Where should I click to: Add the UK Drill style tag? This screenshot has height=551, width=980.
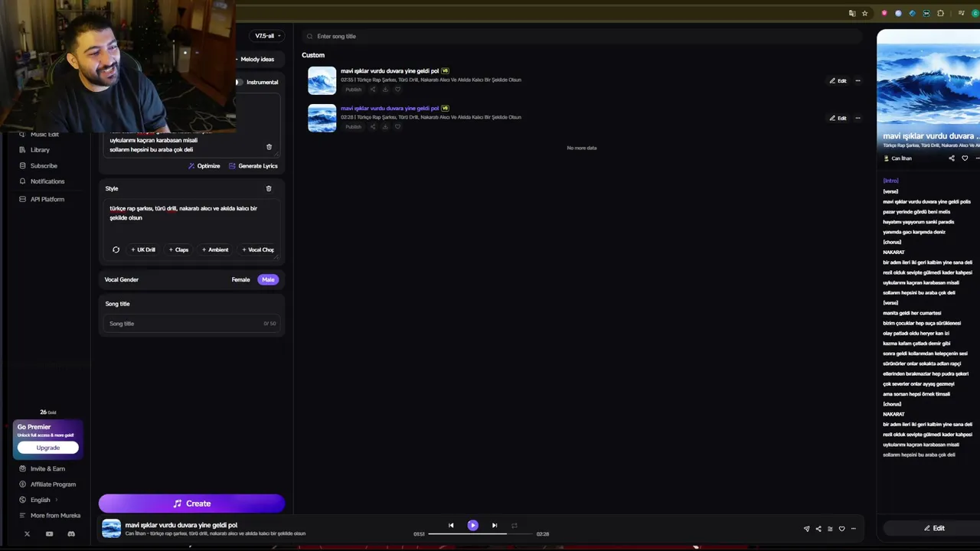click(x=143, y=249)
